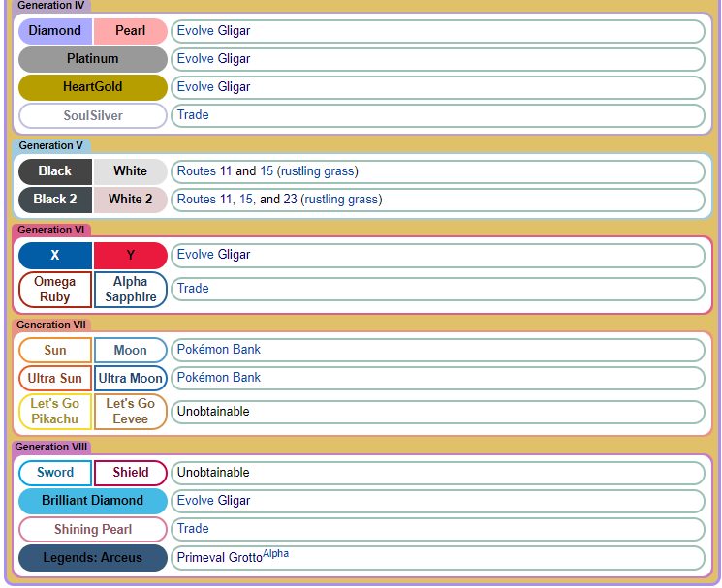Open the Ultra Sun game link
Image resolution: width=722 pixels, height=588 pixels.
pos(55,378)
